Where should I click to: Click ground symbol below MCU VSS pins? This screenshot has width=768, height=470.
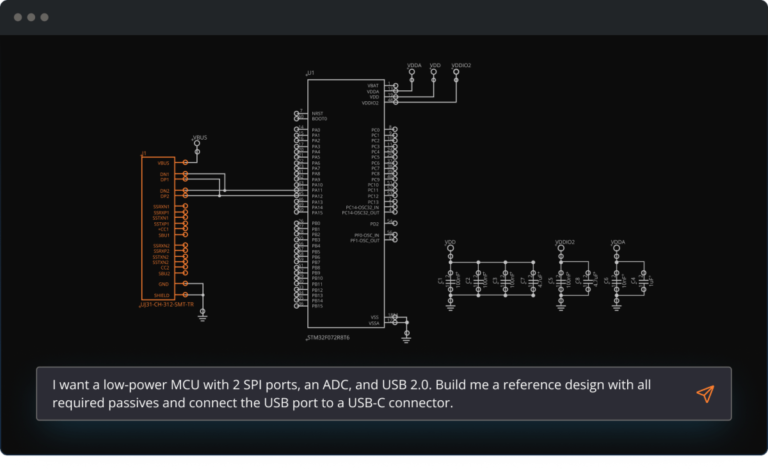[x=406, y=338]
